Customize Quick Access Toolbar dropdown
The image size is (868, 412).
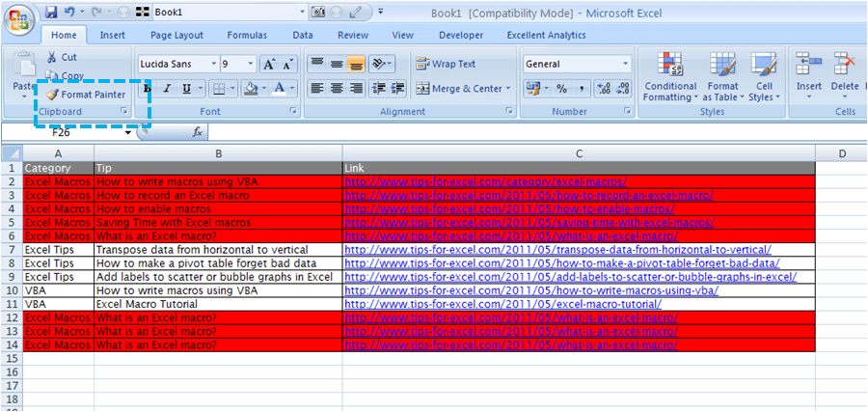(381, 12)
